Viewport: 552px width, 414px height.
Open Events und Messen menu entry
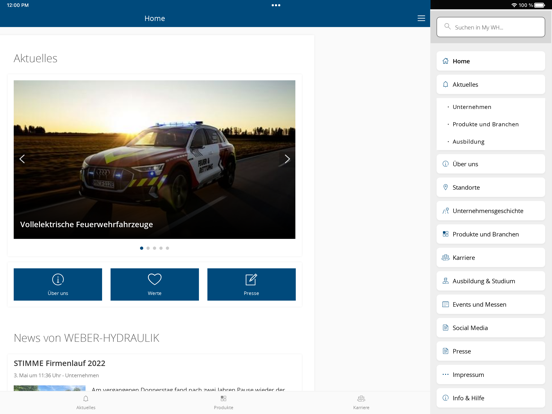click(x=491, y=304)
